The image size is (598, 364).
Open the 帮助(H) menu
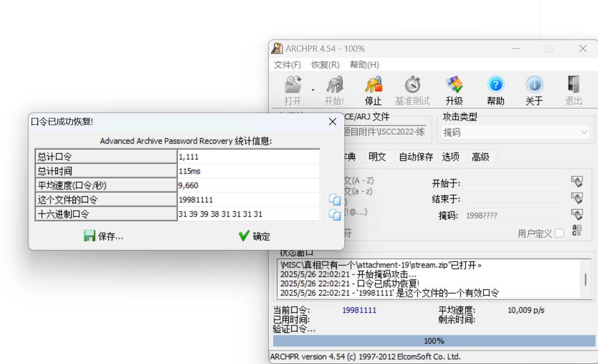[x=364, y=64]
